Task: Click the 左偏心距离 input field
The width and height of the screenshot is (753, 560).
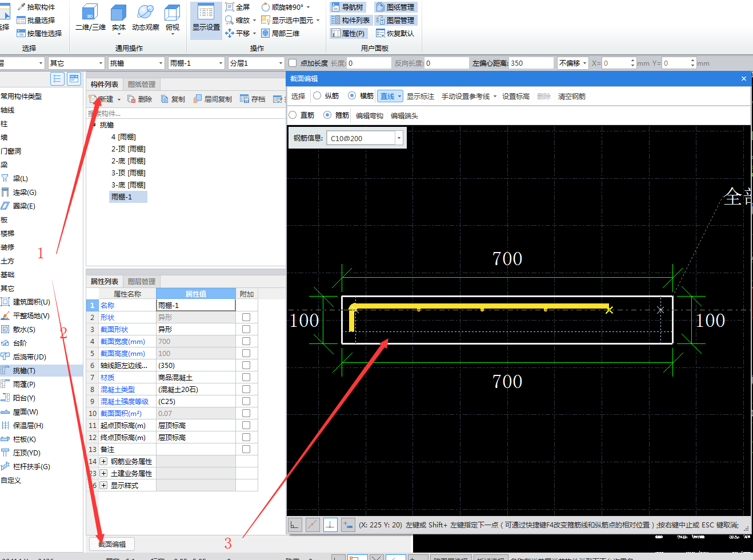Action: 531,63
